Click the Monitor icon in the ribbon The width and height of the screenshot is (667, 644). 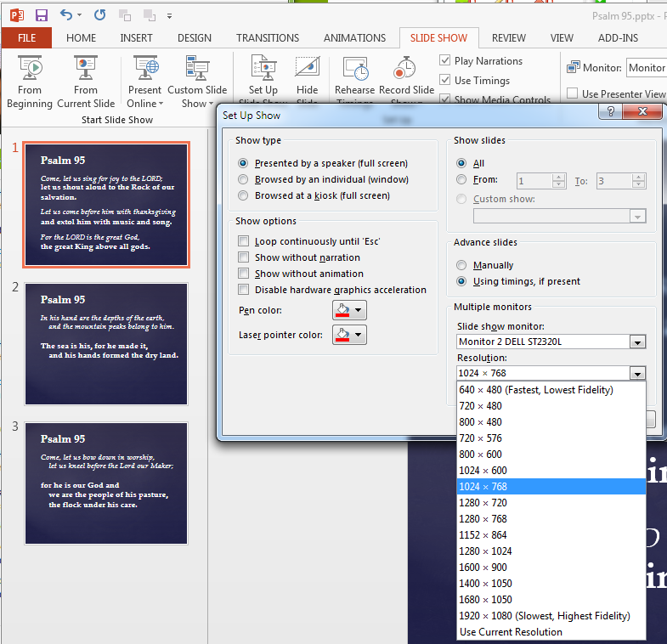(573, 67)
